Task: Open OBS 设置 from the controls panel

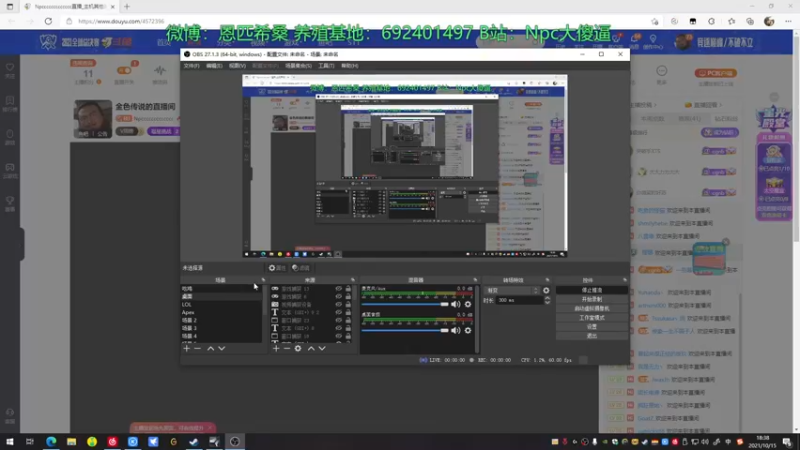Action: tap(592, 327)
